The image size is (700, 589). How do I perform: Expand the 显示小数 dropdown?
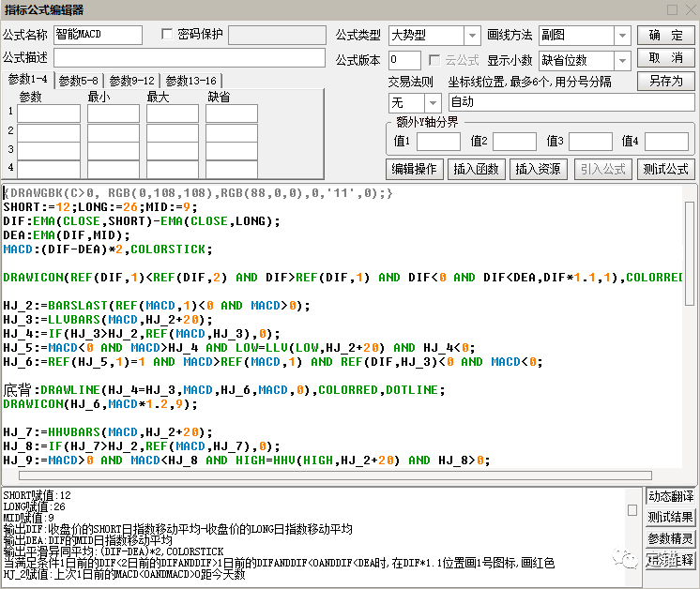coord(622,61)
